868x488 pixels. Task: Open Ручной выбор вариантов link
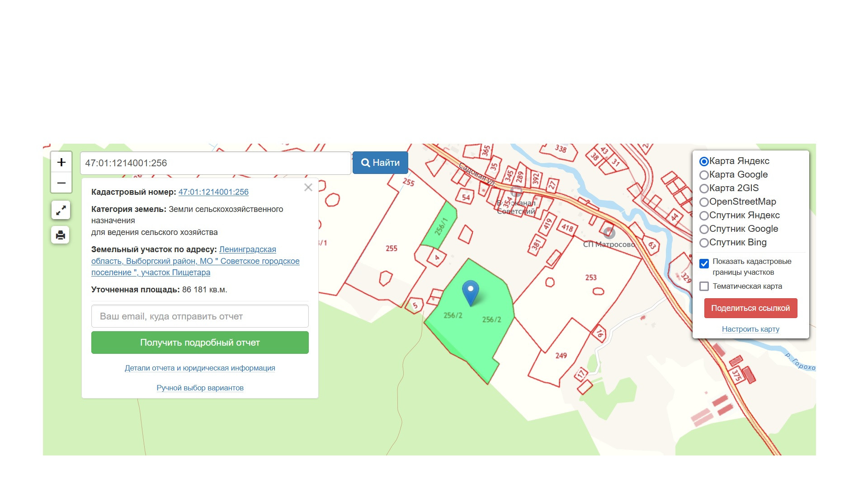[200, 388]
